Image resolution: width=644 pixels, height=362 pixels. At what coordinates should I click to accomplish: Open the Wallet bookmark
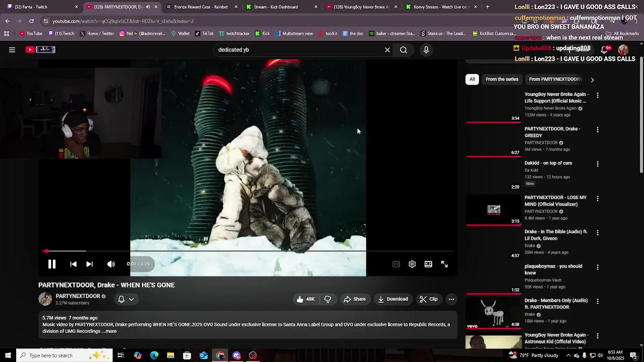coord(180,34)
